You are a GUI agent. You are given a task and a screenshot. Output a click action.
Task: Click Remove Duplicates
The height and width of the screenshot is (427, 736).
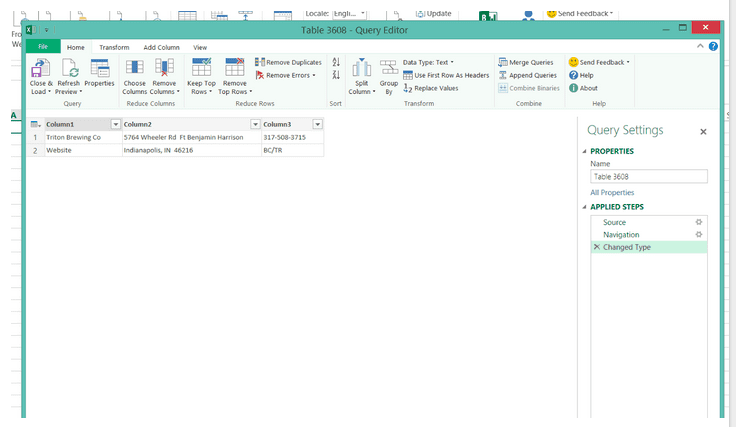[288, 62]
